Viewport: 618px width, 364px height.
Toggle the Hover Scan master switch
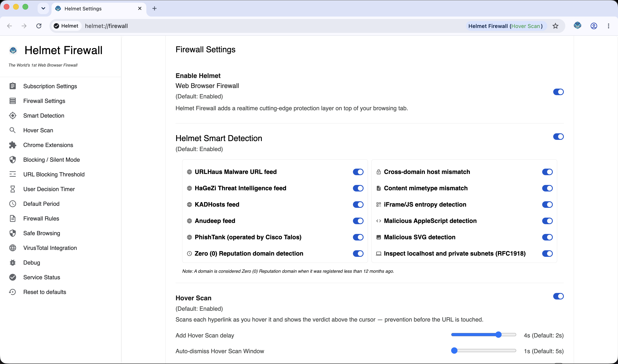click(x=558, y=296)
